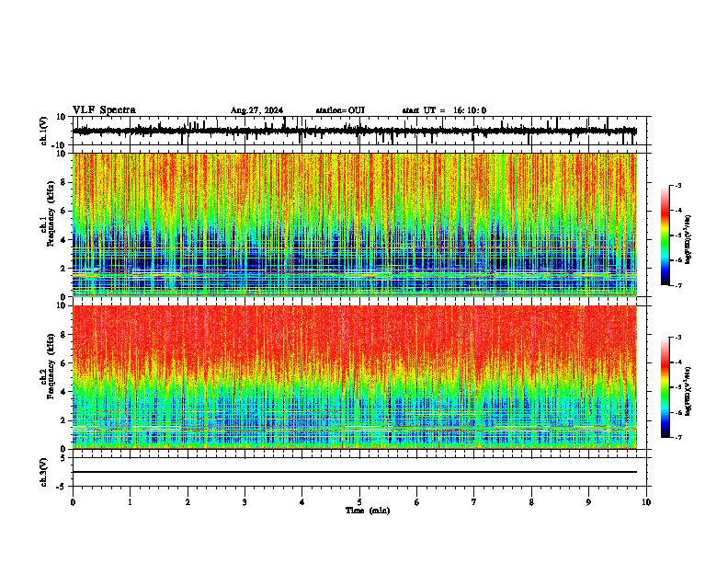
Task: Click time axis tick label "0"
Action: (x=73, y=502)
